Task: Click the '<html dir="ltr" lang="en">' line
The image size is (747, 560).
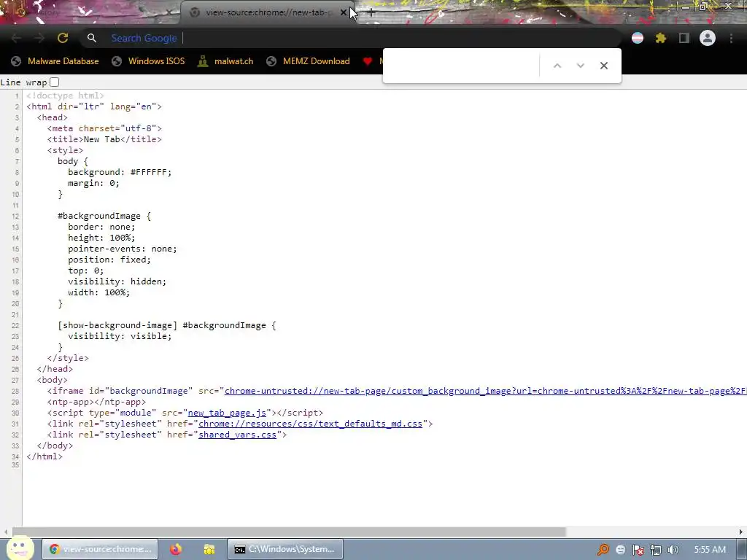Action: click(94, 106)
